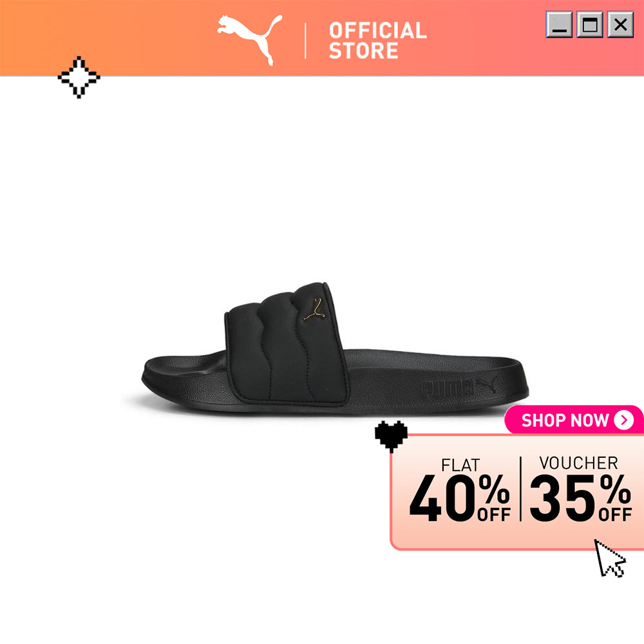
Task: Minimize the window with the underscore button
Action: [x=559, y=24]
